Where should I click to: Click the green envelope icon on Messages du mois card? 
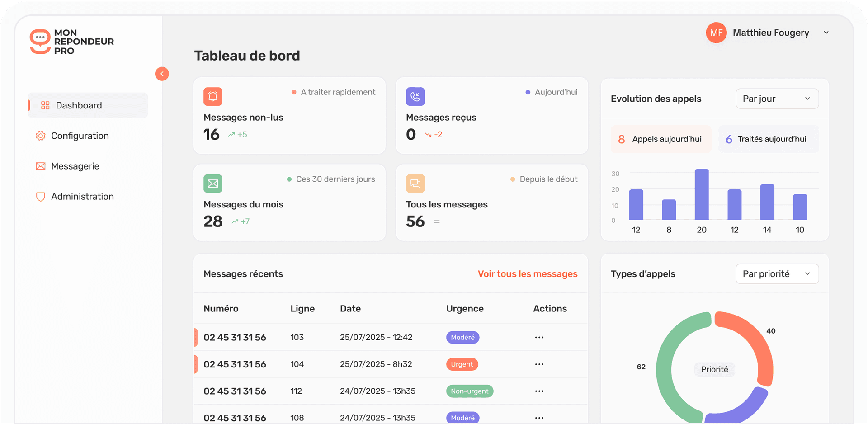[212, 184]
